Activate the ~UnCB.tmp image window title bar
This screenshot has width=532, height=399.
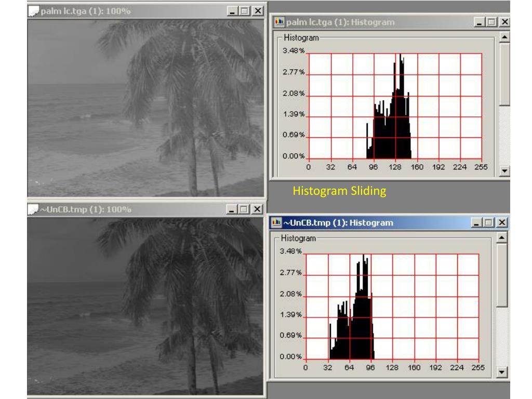tap(145, 209)
